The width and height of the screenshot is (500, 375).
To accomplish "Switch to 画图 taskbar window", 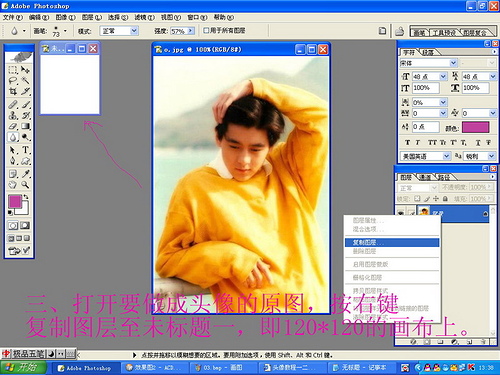I will (x=224, y=368).
